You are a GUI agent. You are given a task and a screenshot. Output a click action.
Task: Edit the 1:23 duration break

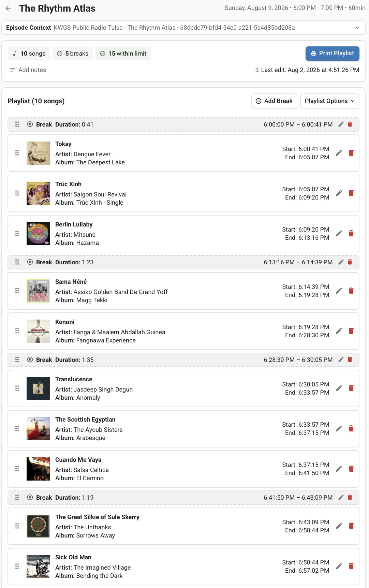coord(341,262)
